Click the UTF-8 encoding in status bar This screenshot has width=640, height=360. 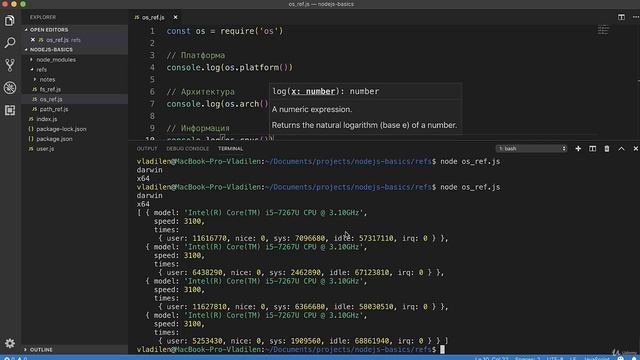555,358
